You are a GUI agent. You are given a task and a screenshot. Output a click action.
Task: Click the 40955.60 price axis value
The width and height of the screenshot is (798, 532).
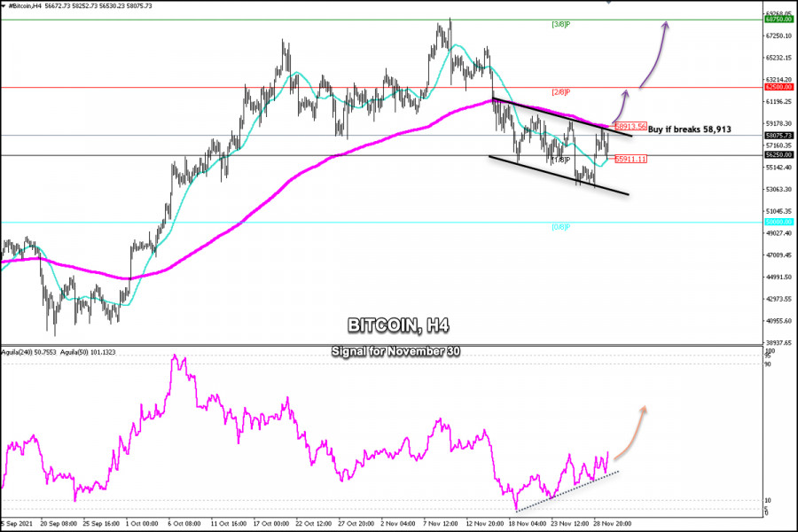[778, 321]
